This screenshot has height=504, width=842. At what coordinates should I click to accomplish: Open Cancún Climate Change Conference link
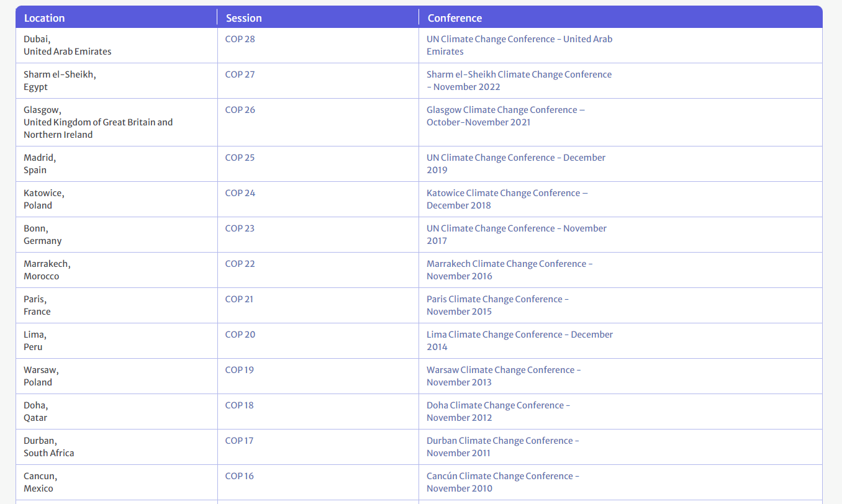click(503, 482)
